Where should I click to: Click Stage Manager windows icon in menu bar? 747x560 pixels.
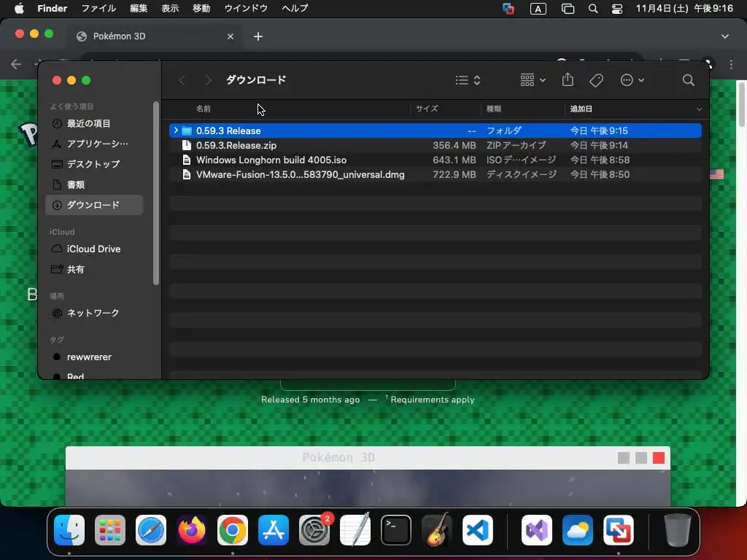pyautogui.click(x=568, y=9)
